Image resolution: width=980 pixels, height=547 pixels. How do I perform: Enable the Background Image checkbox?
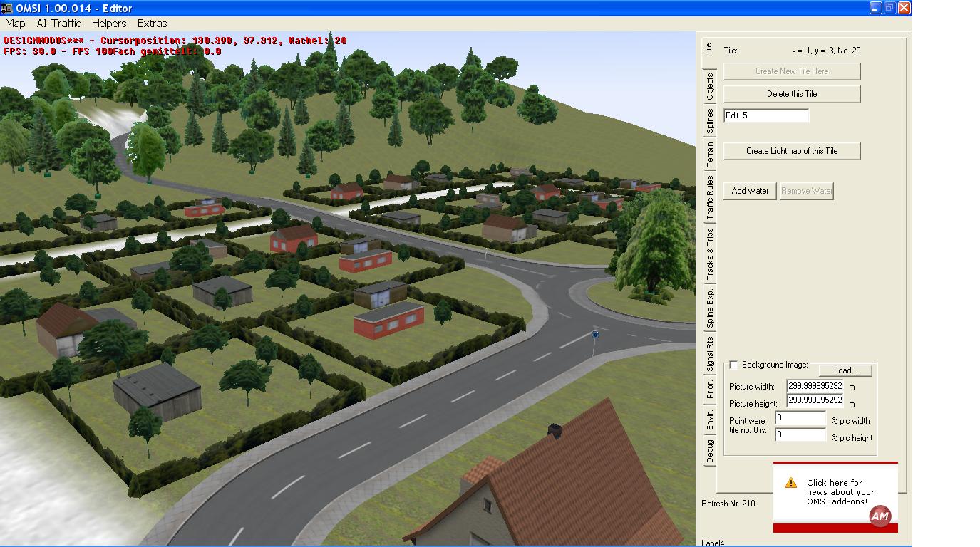pos(733,365)
